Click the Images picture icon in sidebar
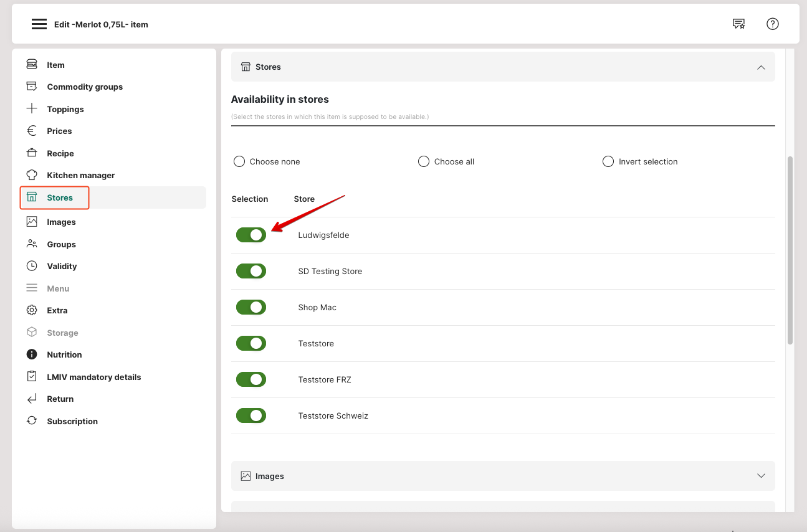The image size is (807, 532). [x=32, y=222]
